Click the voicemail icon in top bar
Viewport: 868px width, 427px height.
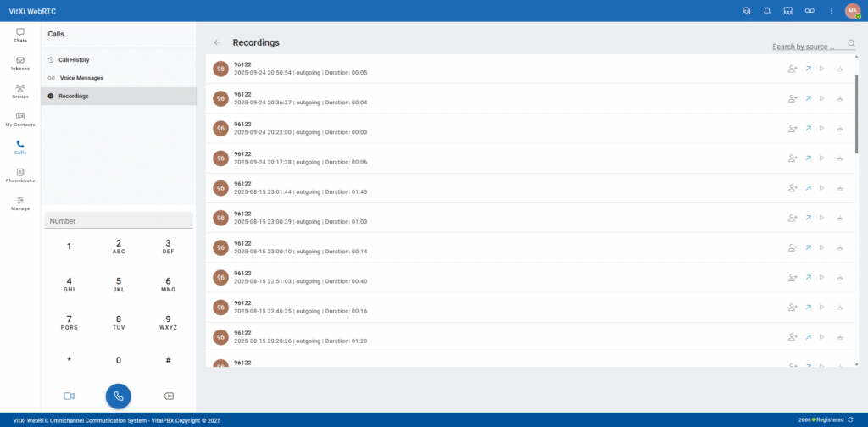coord(810,11)
